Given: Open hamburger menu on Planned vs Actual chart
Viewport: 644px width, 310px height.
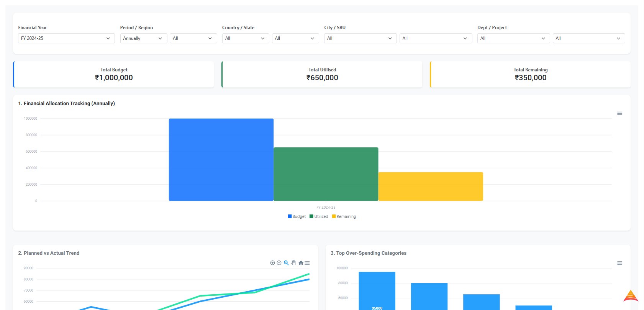Looking at the screenshot, I should tap(307, 263).
